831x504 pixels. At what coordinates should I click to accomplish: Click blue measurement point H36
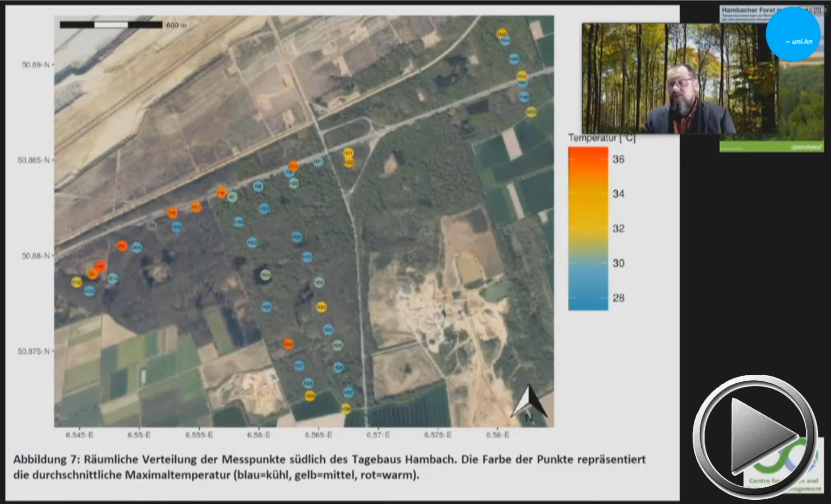[x=338, y=367]
